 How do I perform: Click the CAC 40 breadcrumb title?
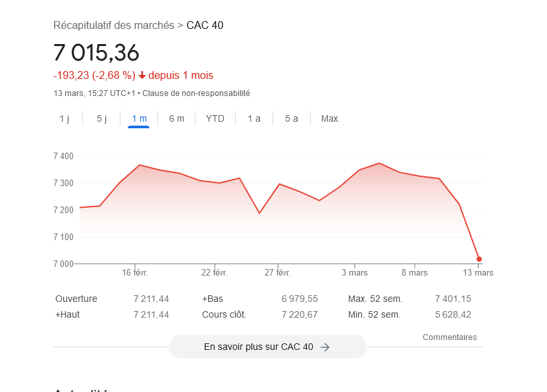coord(205,26)
